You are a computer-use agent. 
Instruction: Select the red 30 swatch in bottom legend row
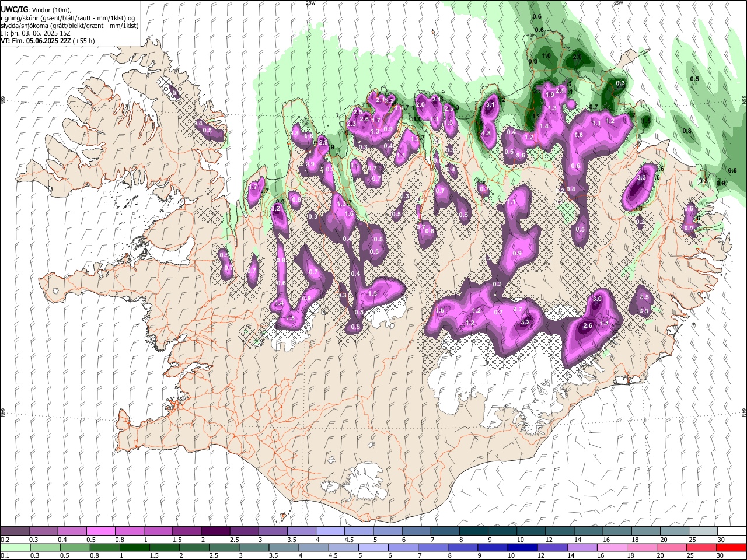(731, 547)
